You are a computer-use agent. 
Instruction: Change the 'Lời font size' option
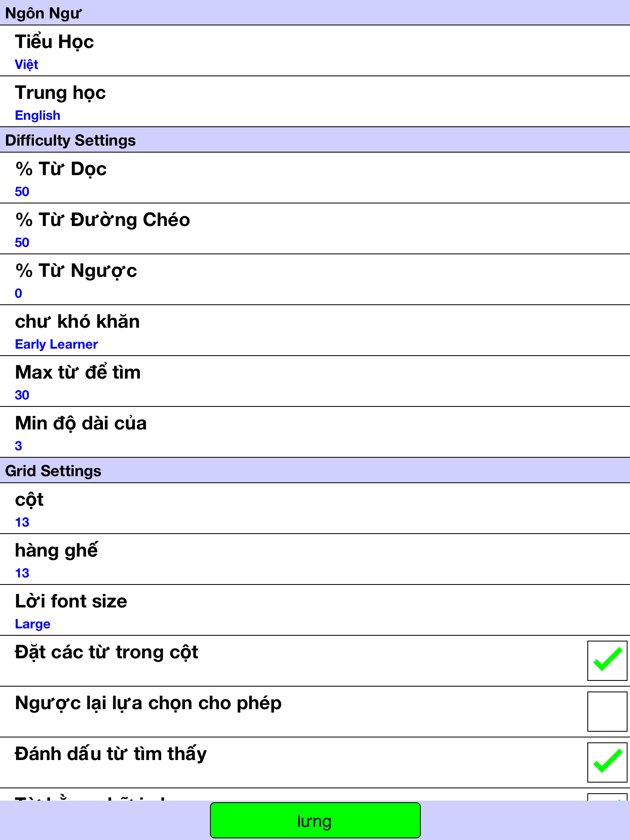point(315,610)
